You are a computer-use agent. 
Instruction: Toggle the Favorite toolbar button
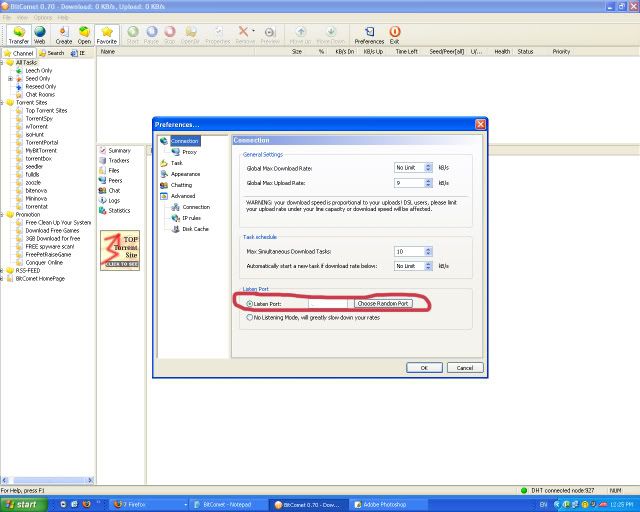107,35
